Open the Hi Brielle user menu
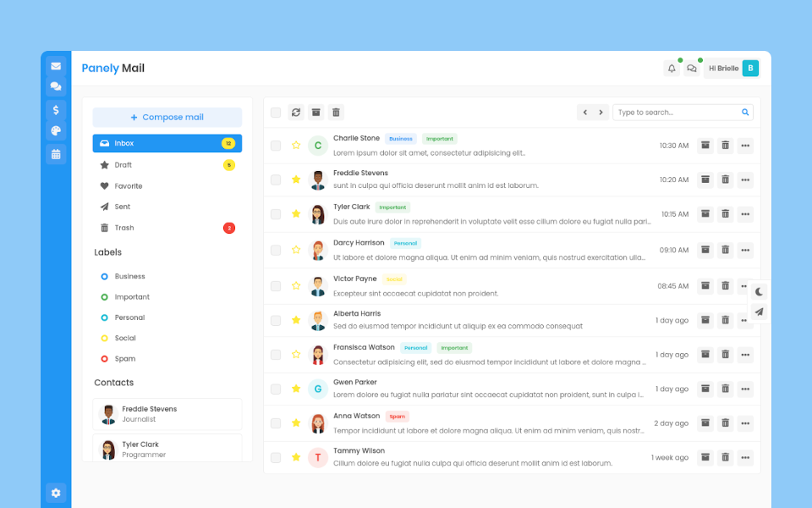The image size is (812, 508). (x=732, y=69)
